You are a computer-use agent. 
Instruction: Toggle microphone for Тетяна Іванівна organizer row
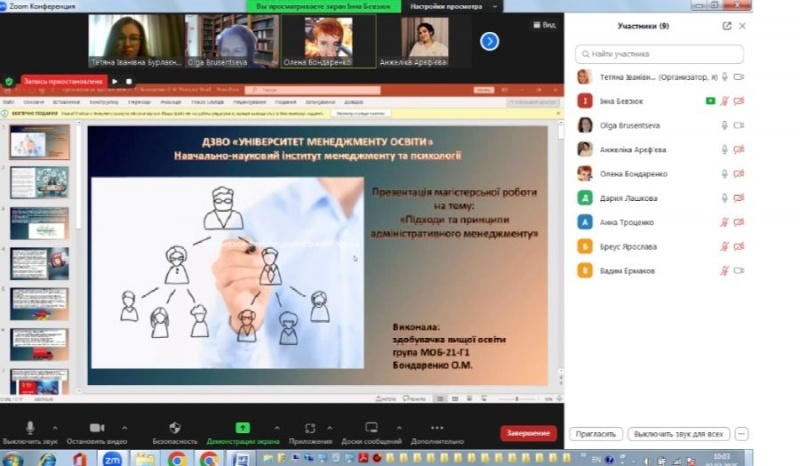point(724,77)
